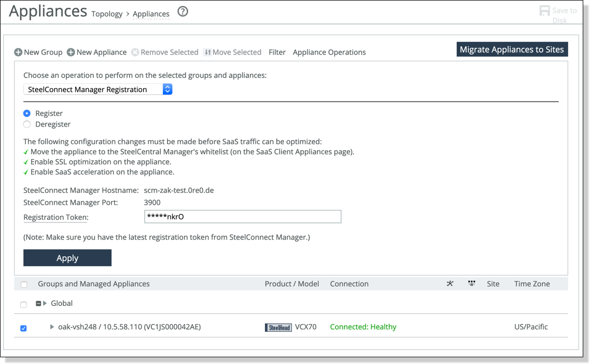Viewport: 590px width, 364px height.
Task: Click the Groups and Managed Appliances header
Action: [94, 284]
